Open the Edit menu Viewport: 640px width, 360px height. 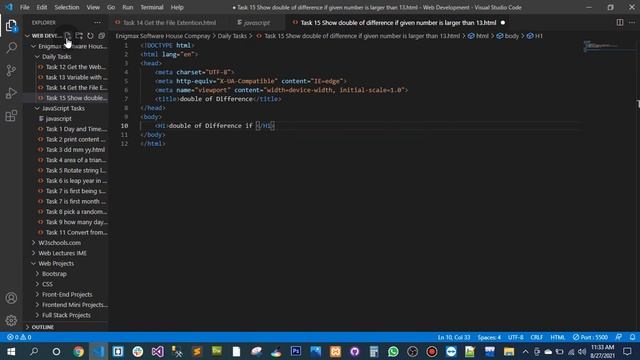42,7
